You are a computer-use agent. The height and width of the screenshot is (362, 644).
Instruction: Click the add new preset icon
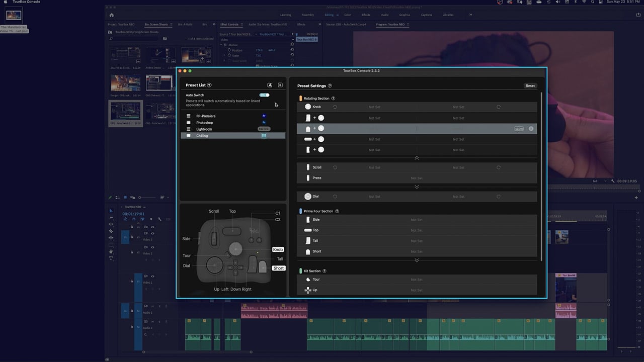[280, 85]
